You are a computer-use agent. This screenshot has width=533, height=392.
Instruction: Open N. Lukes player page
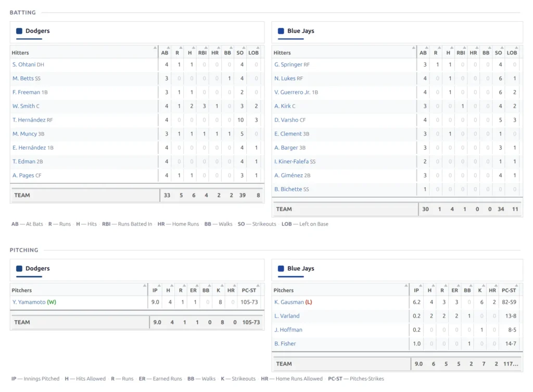point(285,79)
